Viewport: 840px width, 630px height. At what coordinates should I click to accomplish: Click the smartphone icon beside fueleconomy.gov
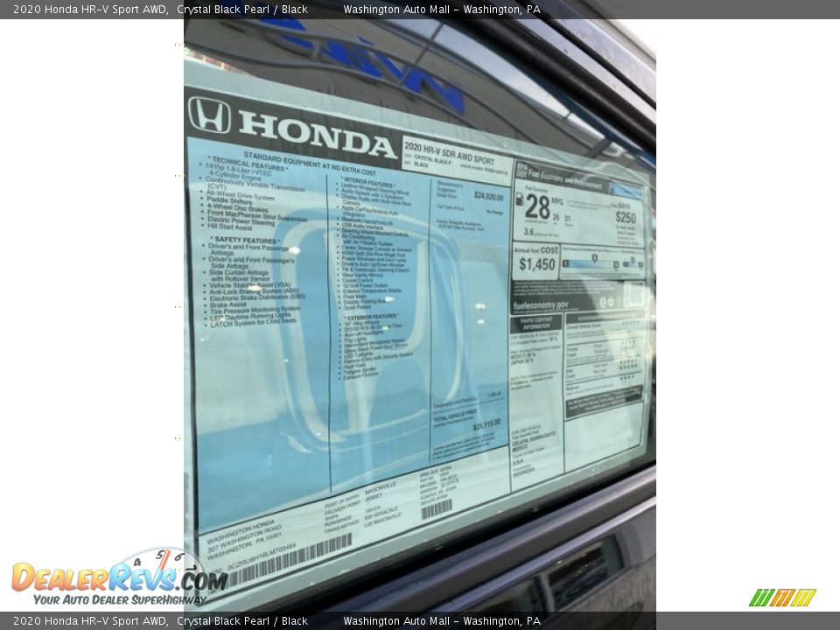tap(605, 301)
